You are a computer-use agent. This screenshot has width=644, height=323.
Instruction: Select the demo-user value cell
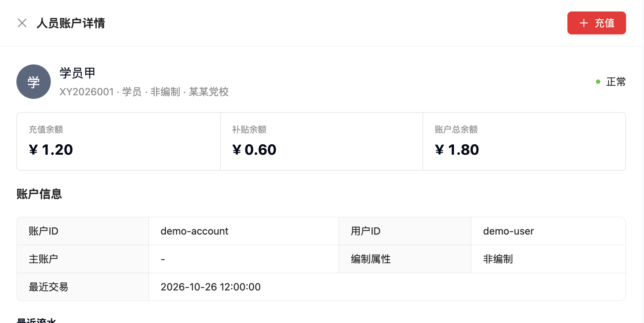coord(548,231)
